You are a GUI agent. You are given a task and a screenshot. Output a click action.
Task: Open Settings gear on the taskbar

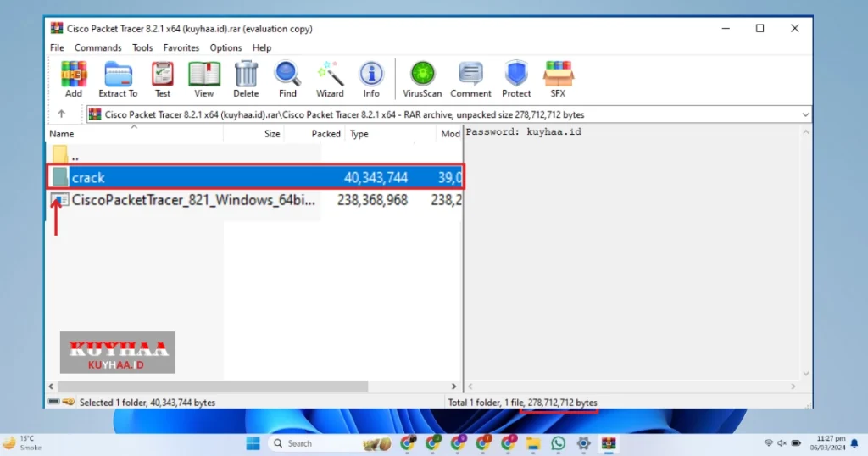[583, 443]
